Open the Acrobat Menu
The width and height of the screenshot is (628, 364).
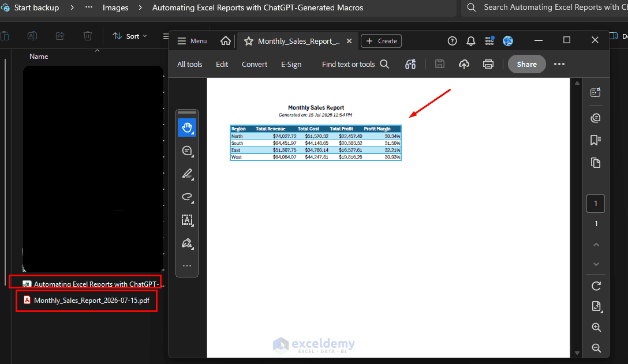[x=192, y=41]
